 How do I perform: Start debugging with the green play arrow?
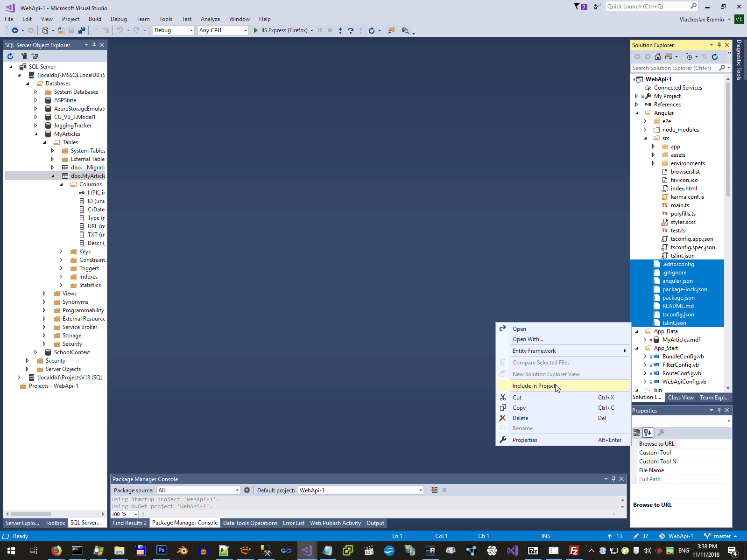[255, 30]
